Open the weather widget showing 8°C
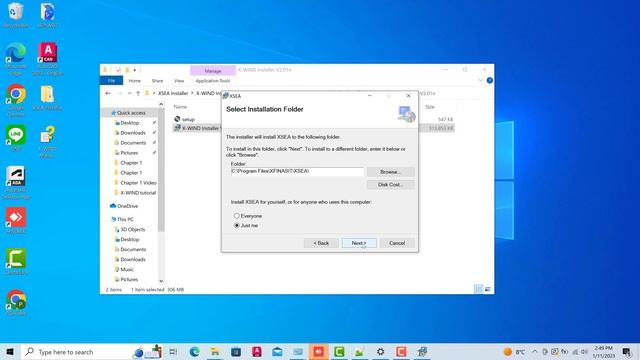 (x=514, y=352)
